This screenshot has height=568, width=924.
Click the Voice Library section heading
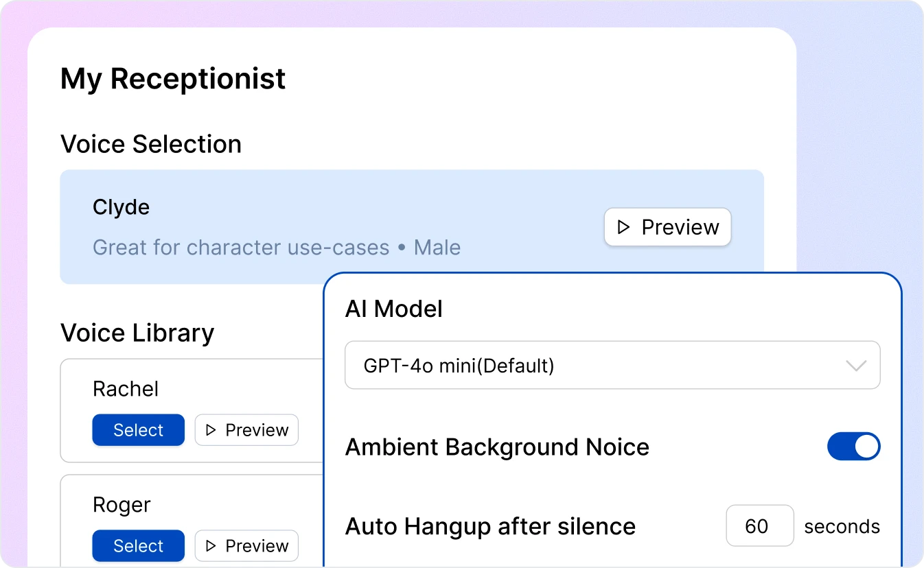(137, 333)
